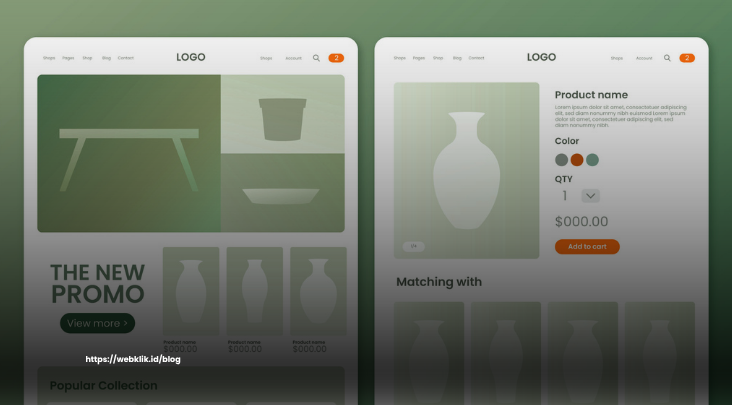Open the orange cart badge in the left mockup
The image size is (732, 405).
click(336, 58)
